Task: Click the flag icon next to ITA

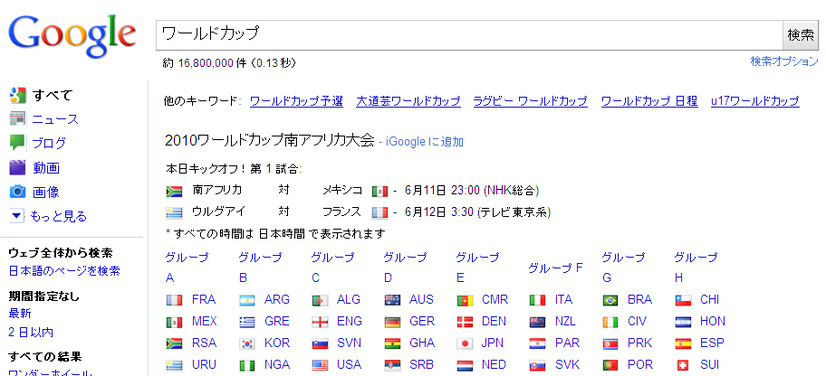Action: (x=538, y=300)
